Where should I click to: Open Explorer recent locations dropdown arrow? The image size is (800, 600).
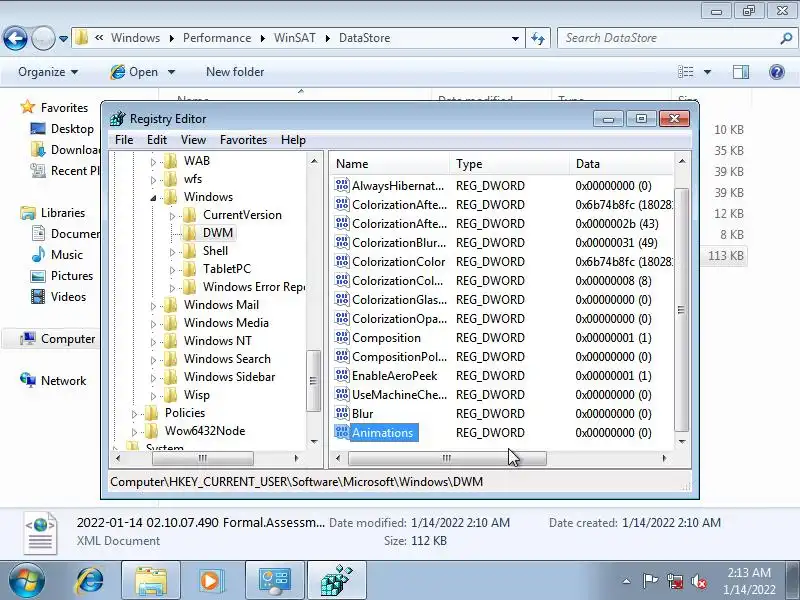[x=63, y=39]
